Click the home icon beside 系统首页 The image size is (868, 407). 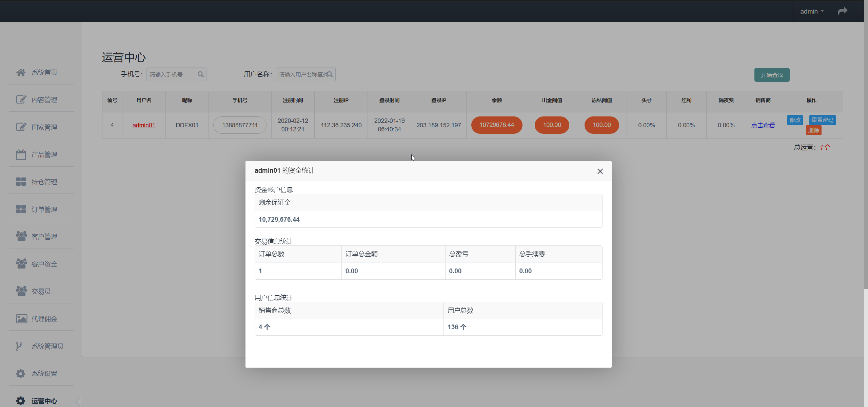(x=21, y=72)
